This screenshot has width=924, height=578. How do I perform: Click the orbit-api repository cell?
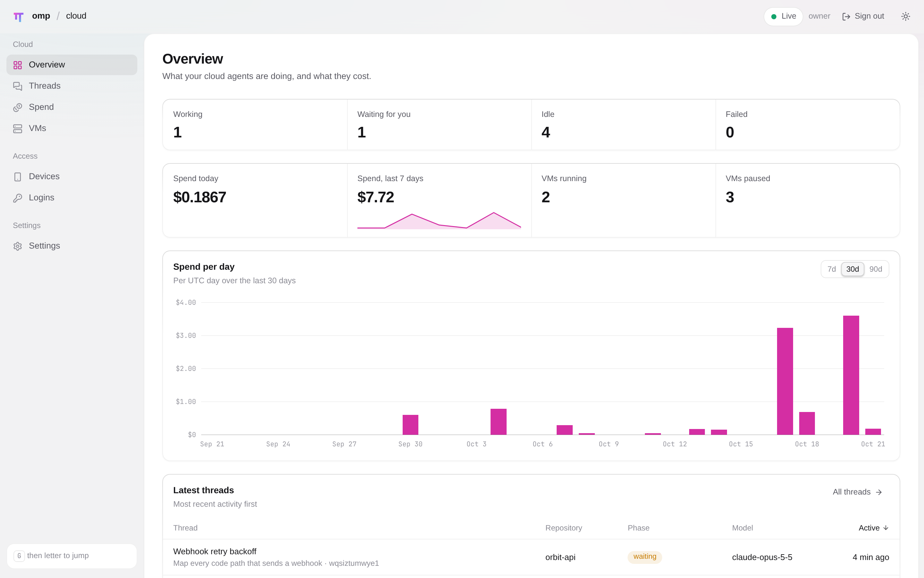560,557
